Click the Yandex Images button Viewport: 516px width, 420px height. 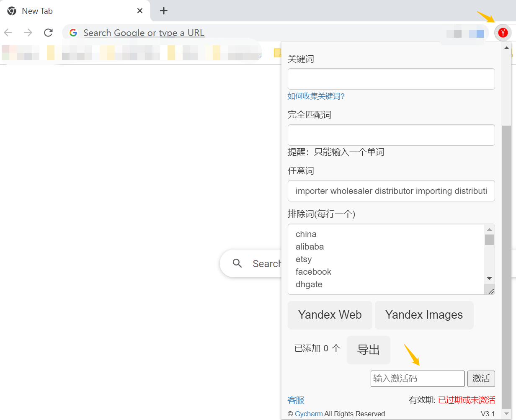click(x=424, y=315)
